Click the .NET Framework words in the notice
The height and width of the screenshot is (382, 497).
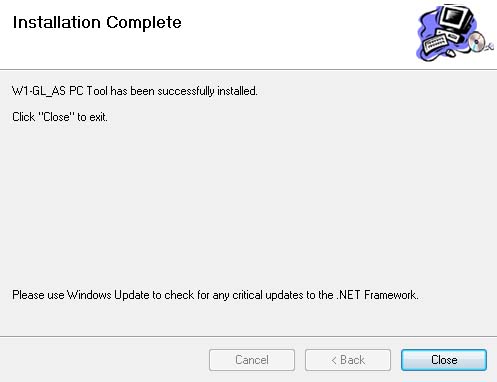[x=377, y=295]
